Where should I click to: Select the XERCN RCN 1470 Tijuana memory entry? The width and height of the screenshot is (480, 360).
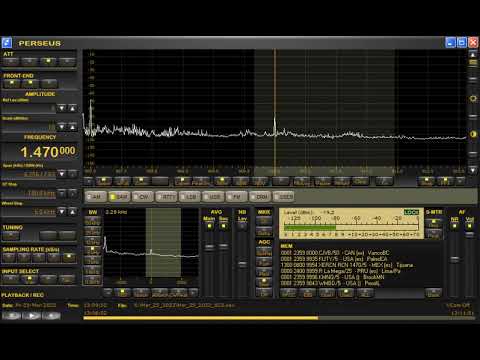(x=347, y=265)
